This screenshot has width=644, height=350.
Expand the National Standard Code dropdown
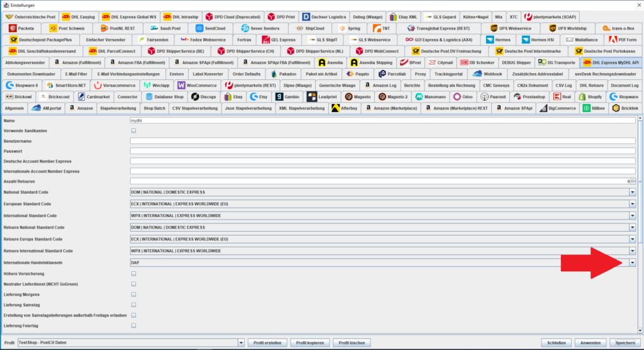coord(632,192)
